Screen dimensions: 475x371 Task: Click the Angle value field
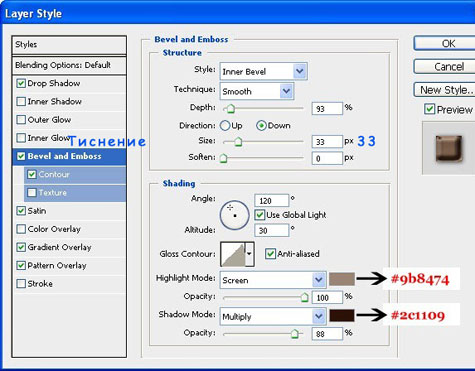271,201
